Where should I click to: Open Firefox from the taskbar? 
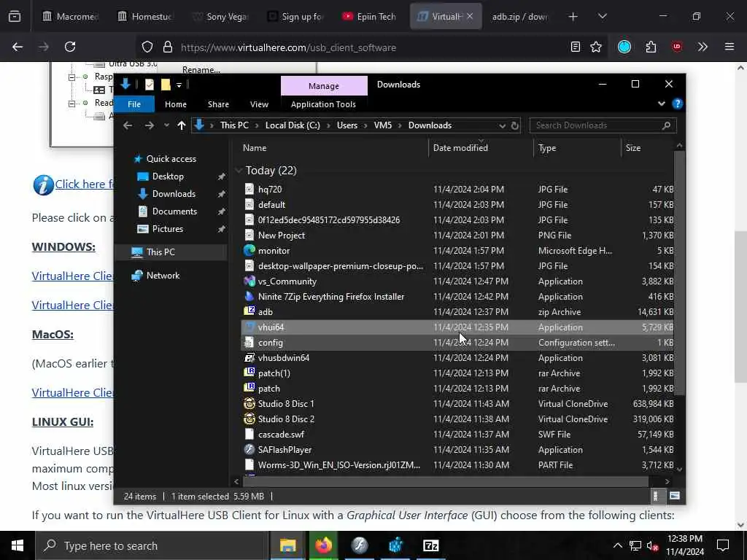(x=323, y=545)
